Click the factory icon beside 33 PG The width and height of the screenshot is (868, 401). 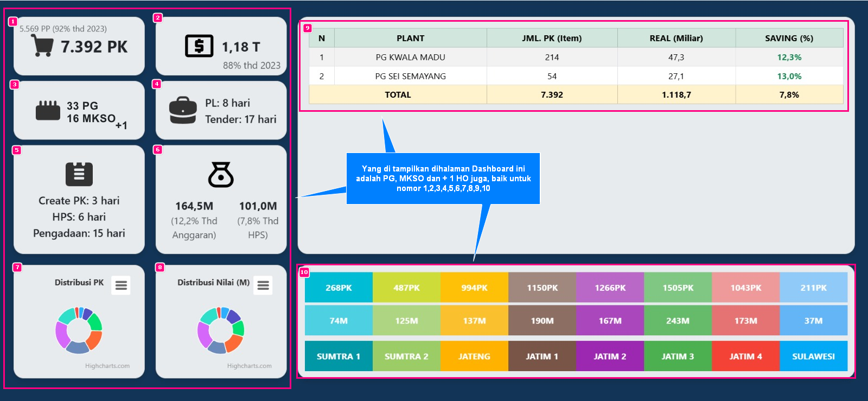48,111
